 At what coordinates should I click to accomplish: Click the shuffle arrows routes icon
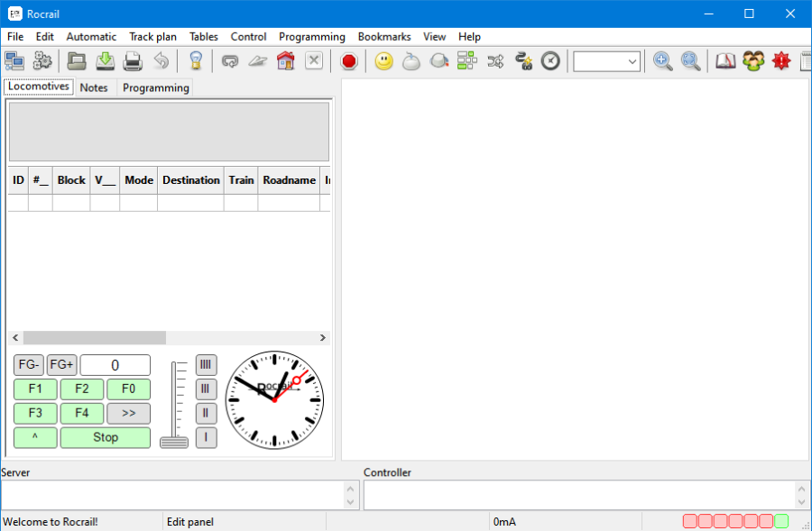(495, 61)
